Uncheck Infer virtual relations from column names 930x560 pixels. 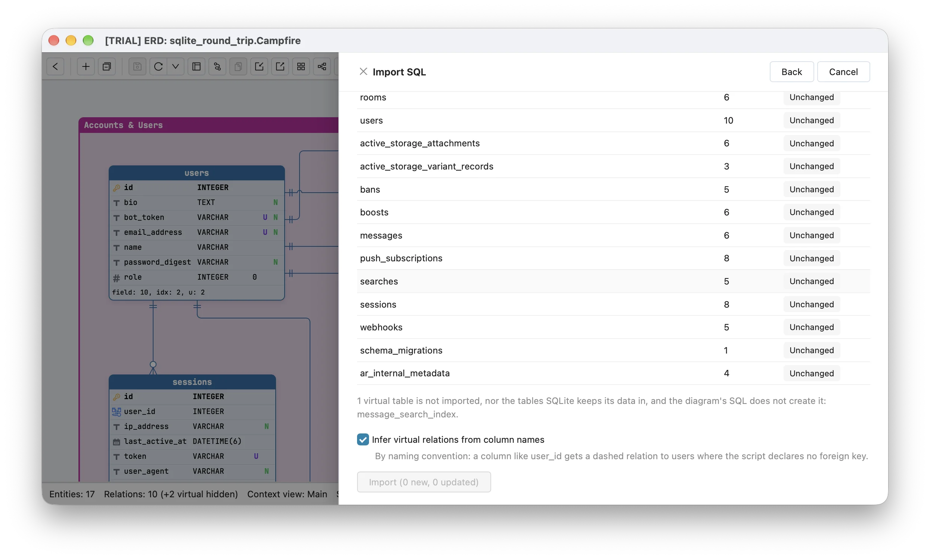(363, 439)
